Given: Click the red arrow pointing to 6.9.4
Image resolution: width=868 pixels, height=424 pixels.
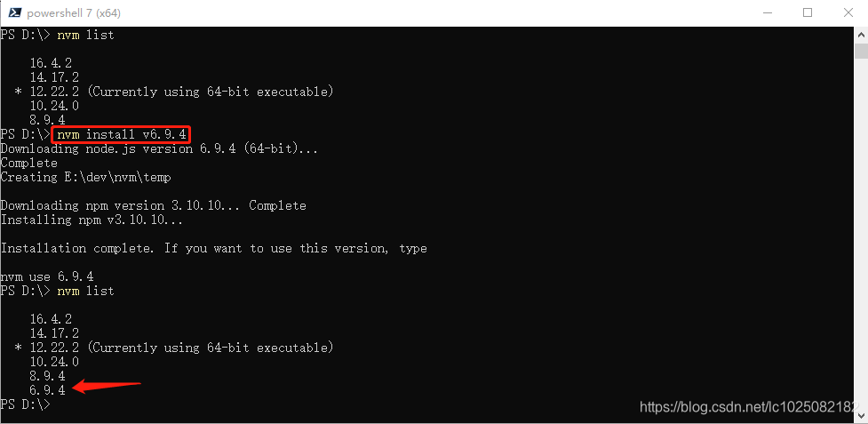Looking at the screenshot, I should [107, 386].
